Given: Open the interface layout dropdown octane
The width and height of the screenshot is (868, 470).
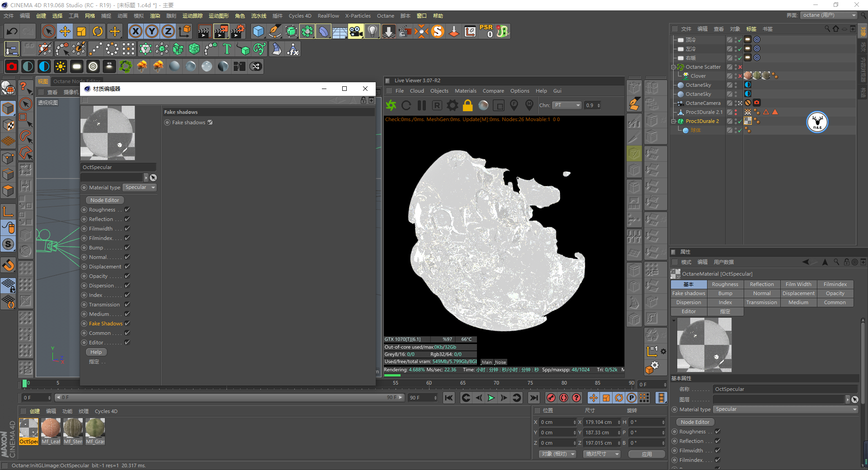Looking at the screenshot, I should click(829, 15).
